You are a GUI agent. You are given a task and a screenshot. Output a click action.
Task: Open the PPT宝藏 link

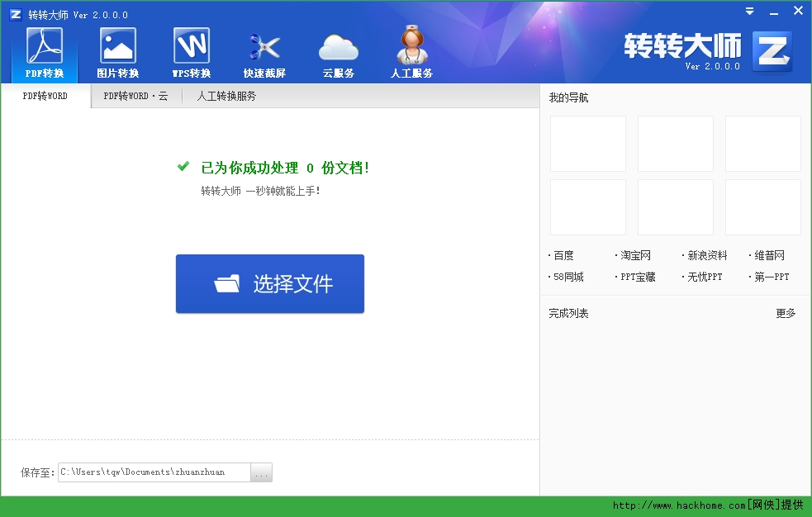pos(638,277)
